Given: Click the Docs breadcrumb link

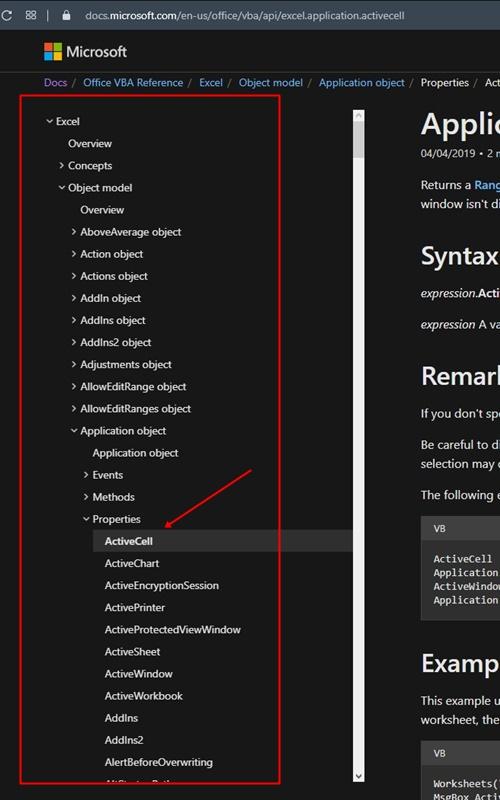Looking at the screenshot, I should [55, 83].
